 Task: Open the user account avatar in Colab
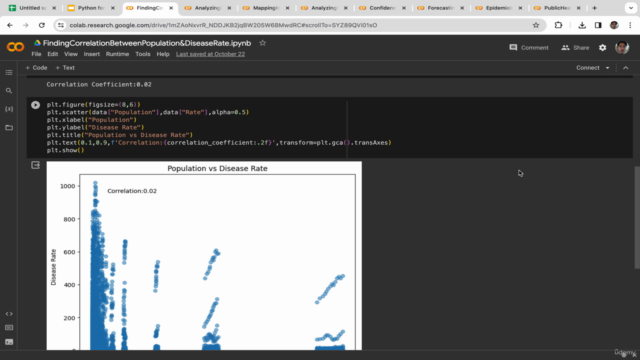pos(622,47)
